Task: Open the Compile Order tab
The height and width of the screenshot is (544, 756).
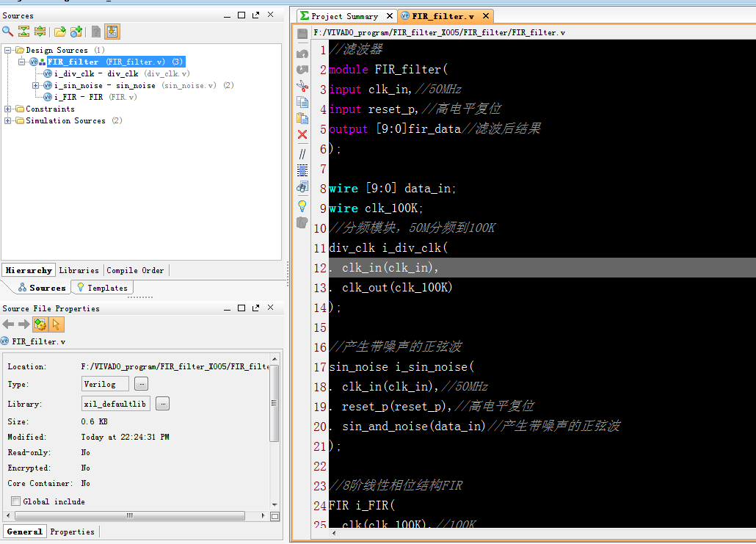Action: coord(135,270)
